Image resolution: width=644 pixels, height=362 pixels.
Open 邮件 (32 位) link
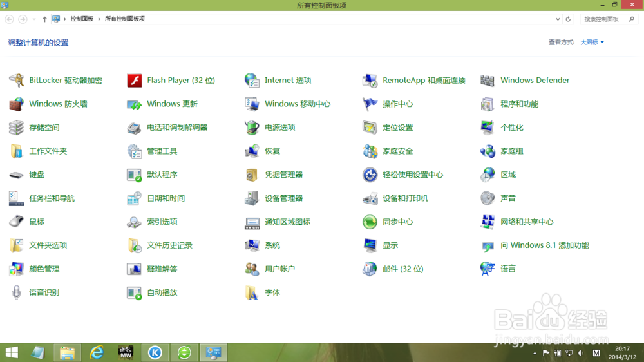pyautogui.click(x=403, y=269)
